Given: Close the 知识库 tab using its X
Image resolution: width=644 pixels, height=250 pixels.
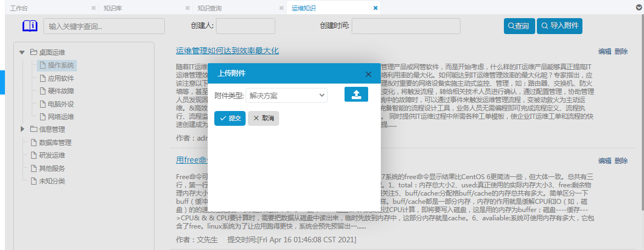Looking at the screenshot, I should (x=187, y=8).
